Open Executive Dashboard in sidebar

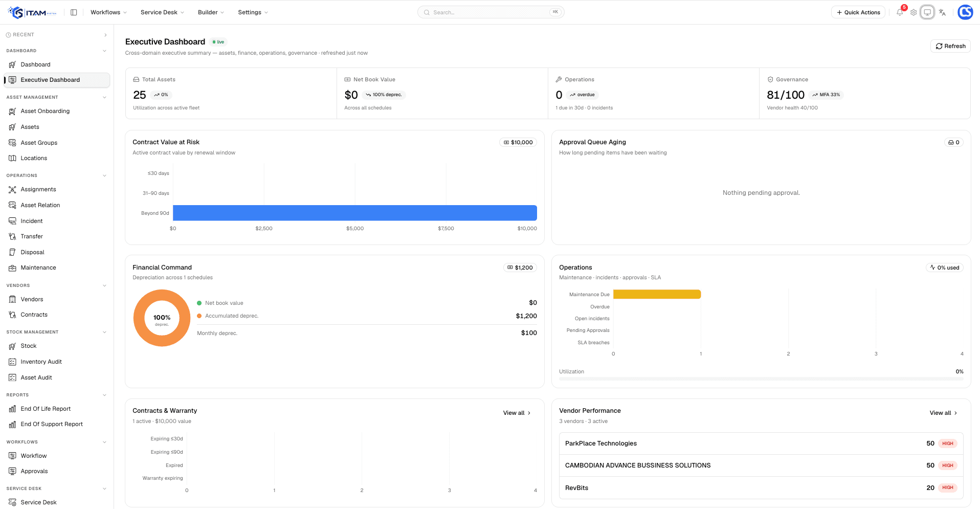(57, 80)
